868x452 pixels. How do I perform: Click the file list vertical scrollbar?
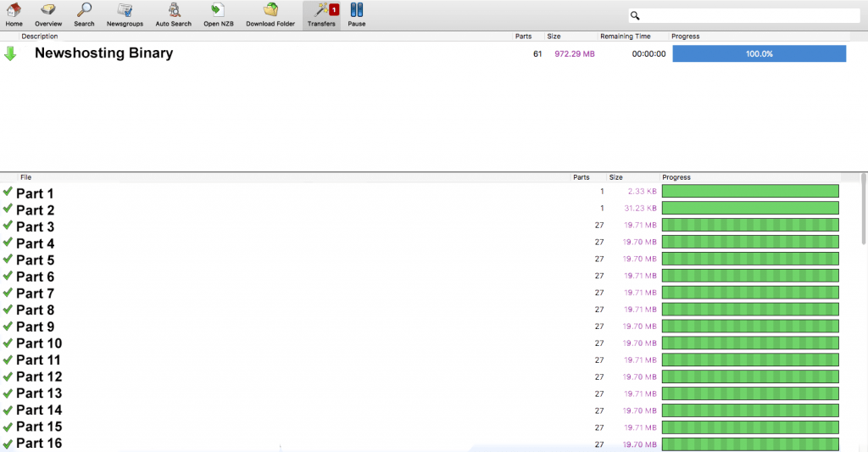coord(864,209)
